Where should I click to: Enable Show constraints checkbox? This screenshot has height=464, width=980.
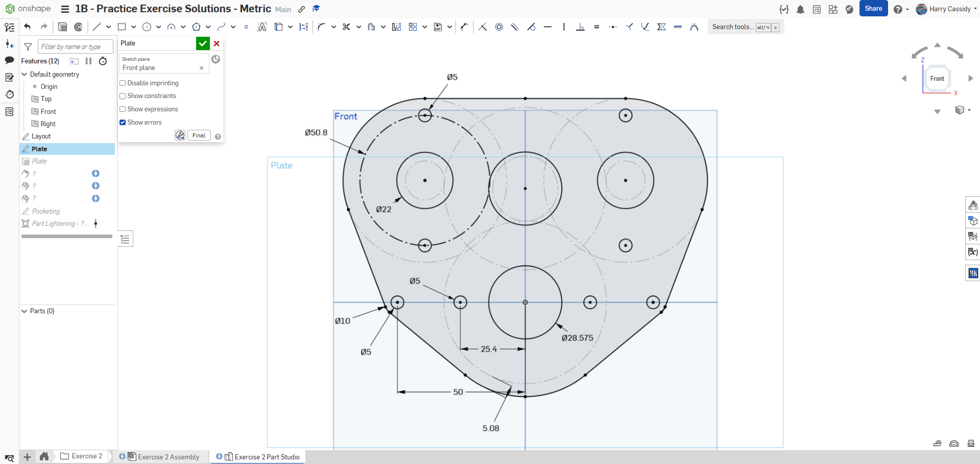pos(123,96)
